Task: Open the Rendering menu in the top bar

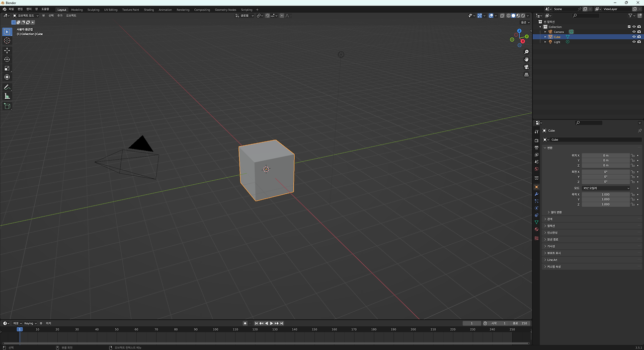Action: point(183,9)
